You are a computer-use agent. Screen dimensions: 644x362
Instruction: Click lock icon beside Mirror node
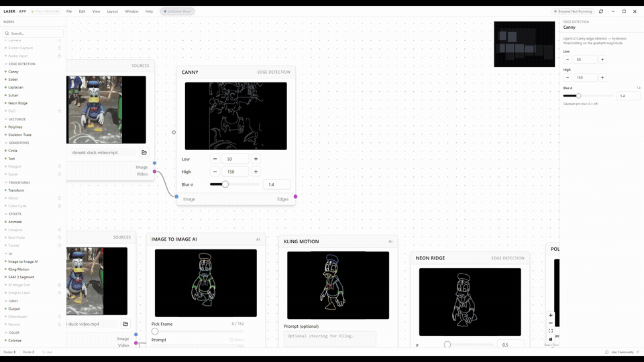tap(59, 198)
